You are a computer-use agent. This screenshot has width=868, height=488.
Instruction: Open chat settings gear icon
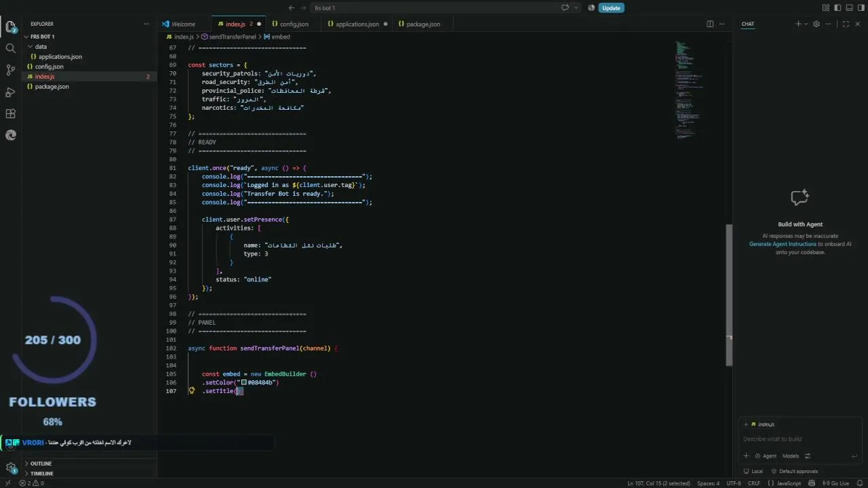pos(816,24)
